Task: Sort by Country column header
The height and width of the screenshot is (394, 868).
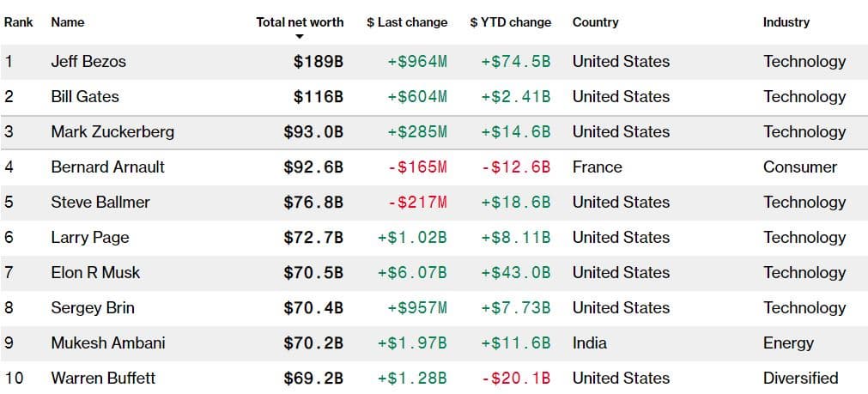Action: (x=595, y=22)
